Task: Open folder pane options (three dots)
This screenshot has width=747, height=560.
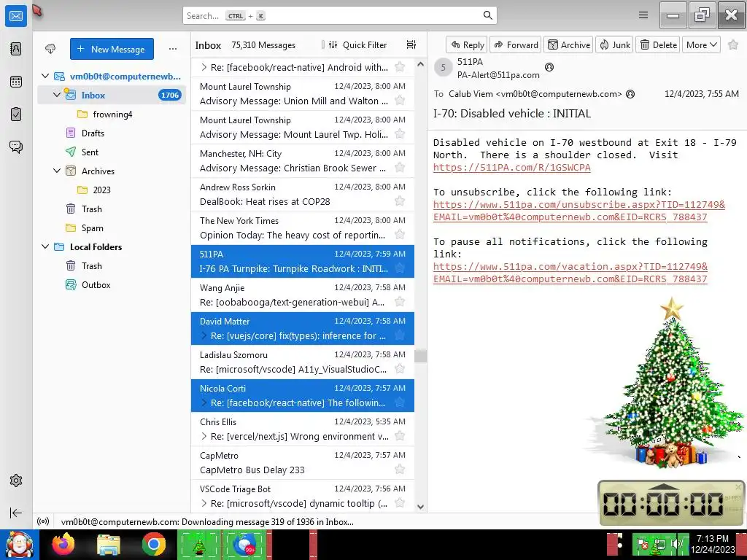Action: tap(172, 49)
